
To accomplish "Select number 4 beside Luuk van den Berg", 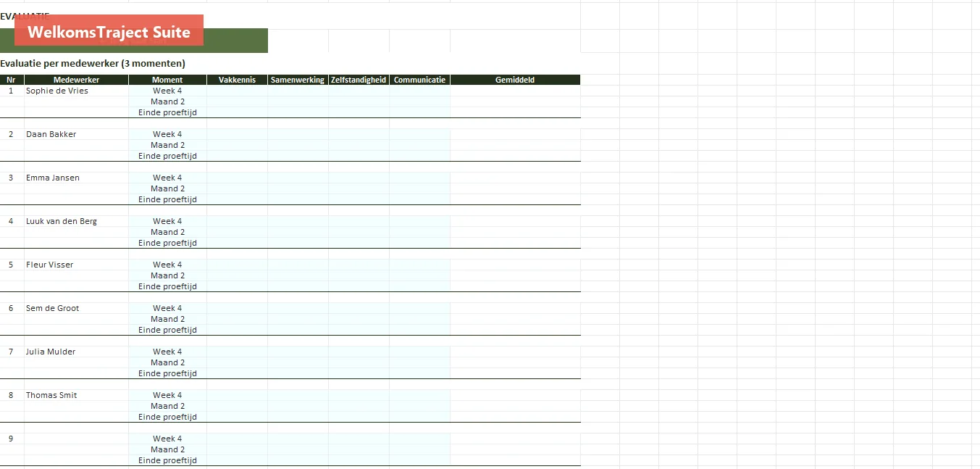I will [x=11, y=221].
